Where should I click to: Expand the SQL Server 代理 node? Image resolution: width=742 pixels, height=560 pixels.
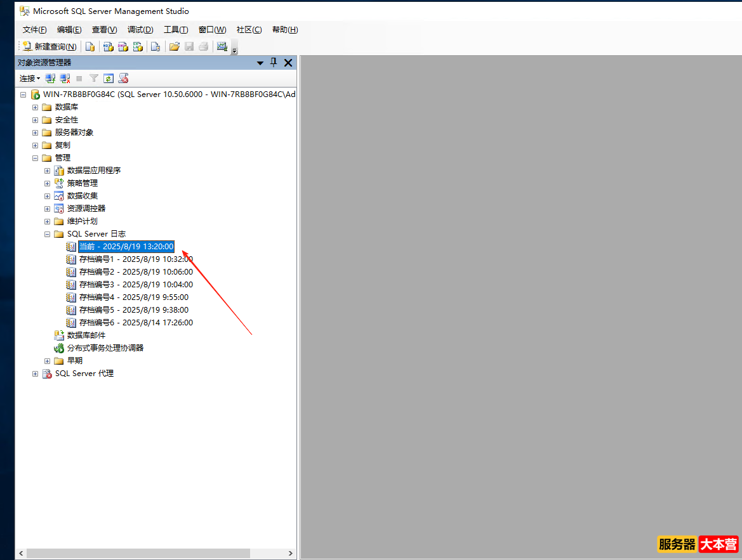[35, 374]
